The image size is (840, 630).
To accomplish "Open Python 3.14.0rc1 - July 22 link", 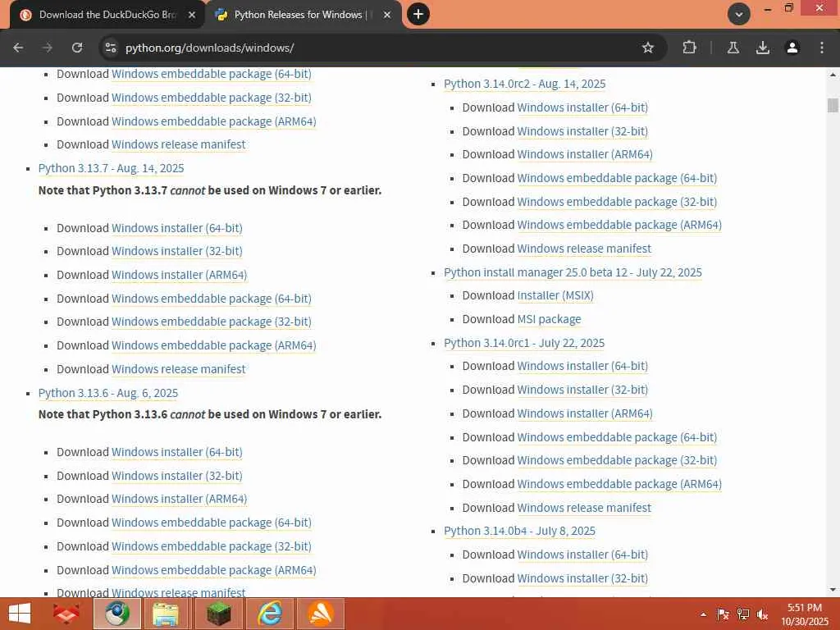I will coord(524,343).
